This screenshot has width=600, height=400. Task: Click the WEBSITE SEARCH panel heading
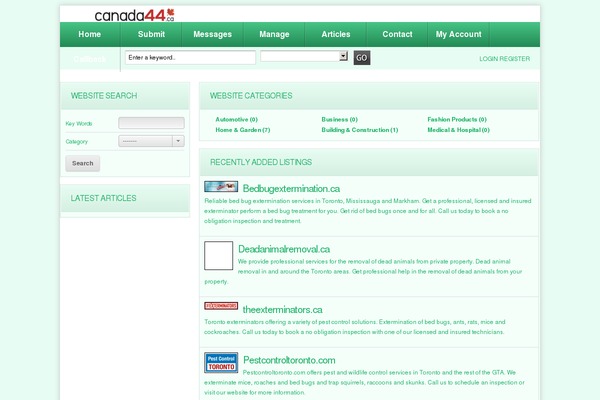click(x=104, y=96)
